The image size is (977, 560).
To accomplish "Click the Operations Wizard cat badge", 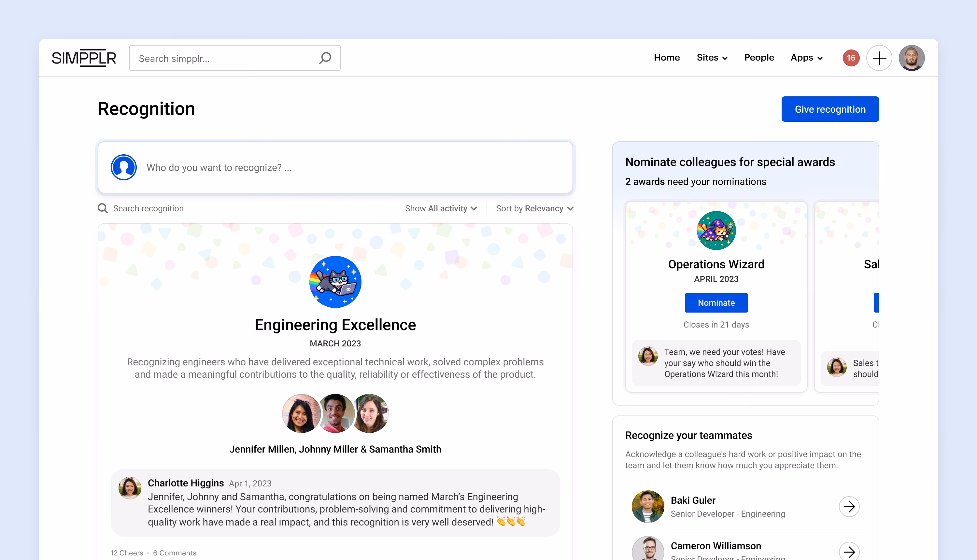I will (716, 231).
